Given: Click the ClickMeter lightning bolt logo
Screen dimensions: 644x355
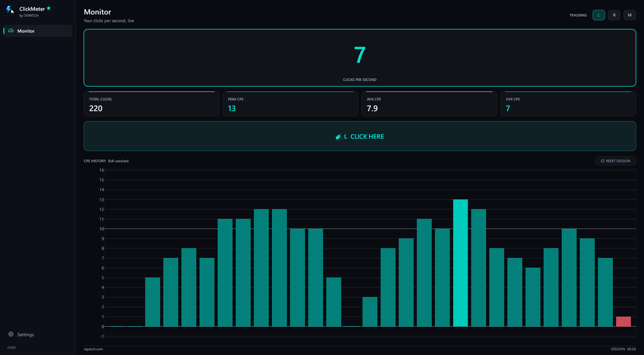Looking at the screenshot, I should pos(9,9).
